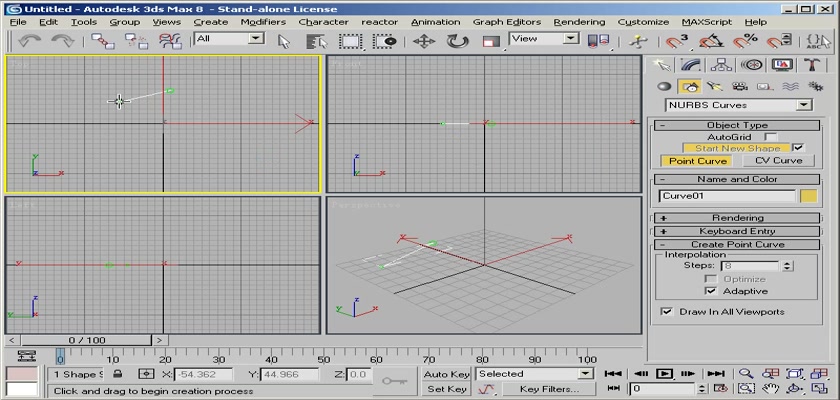Click the Point Curve button
840x400 pixels.
click(x=698, y=161)
